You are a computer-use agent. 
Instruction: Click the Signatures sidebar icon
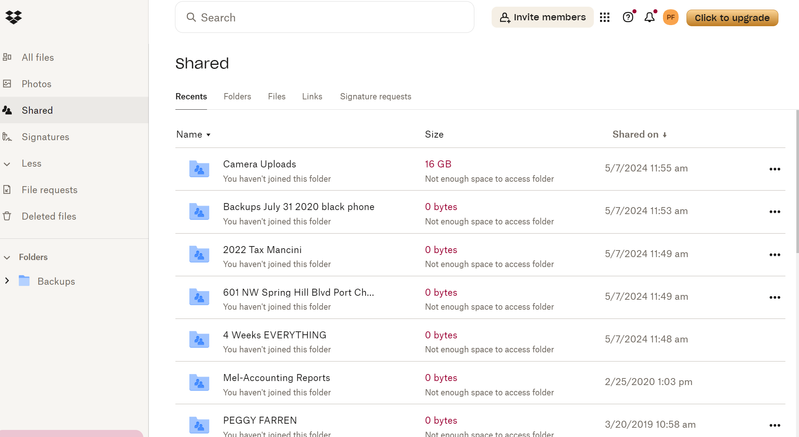point(7,136)
